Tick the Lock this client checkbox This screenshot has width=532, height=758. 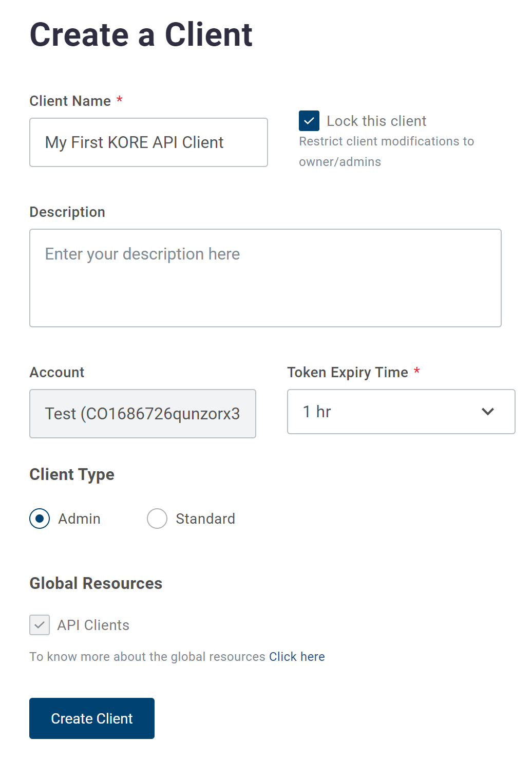coord(309,121)
